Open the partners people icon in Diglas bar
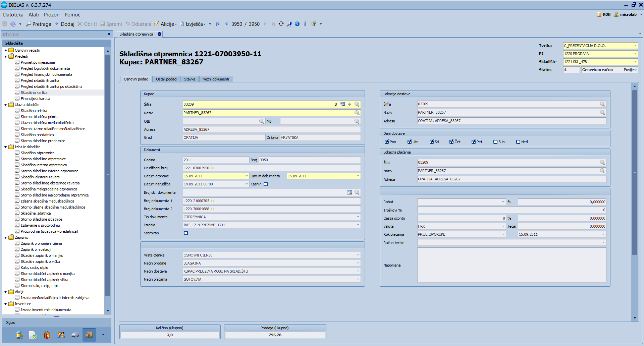644x346 pixels. [61, 335]
